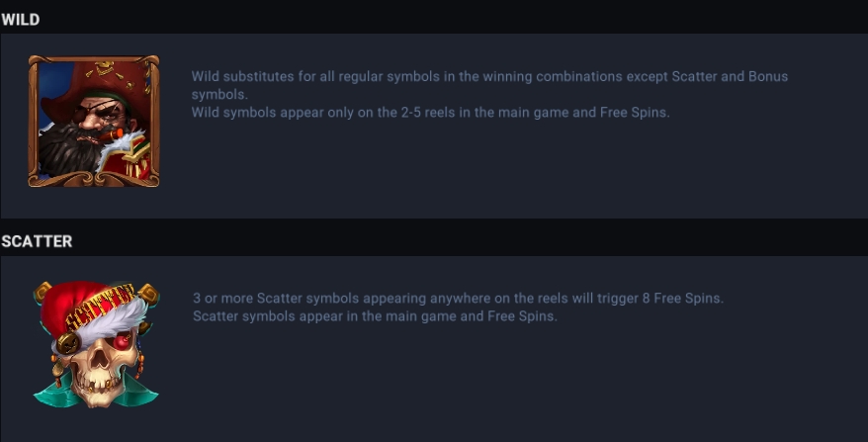
Task: Select the SCATTER section heading
Action: pos(37,241)
